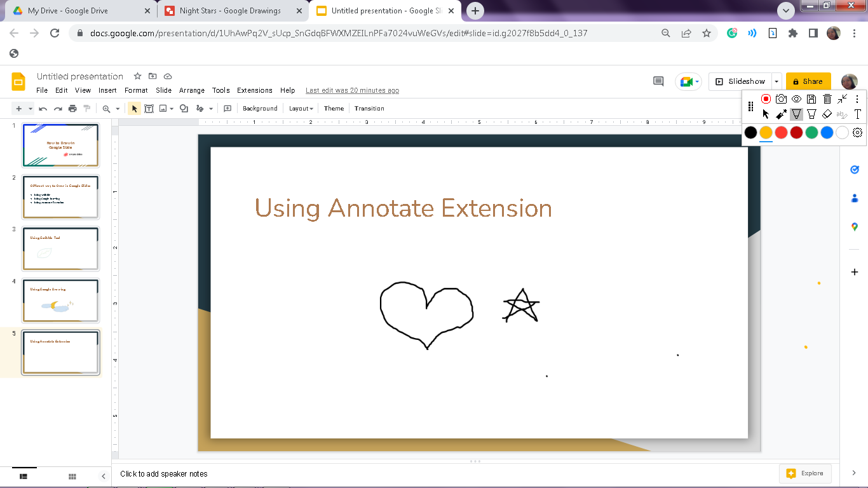868x488 pixels.
Task: Click the Share button
Action: 808,81
